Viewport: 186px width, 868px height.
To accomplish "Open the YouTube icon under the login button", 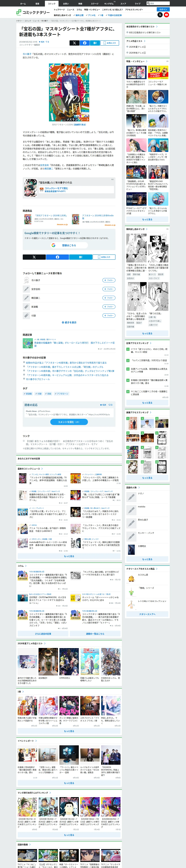I will pos(166,15).
